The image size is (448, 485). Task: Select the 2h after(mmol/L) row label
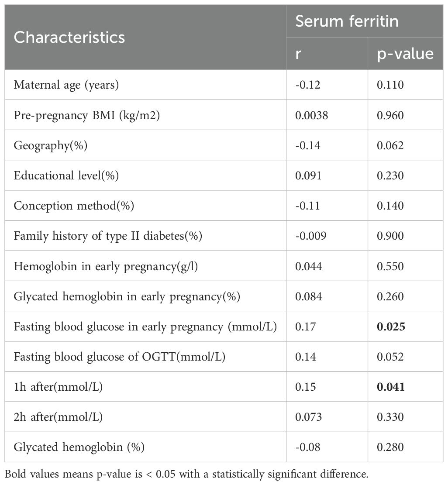(x=58, y=417)
